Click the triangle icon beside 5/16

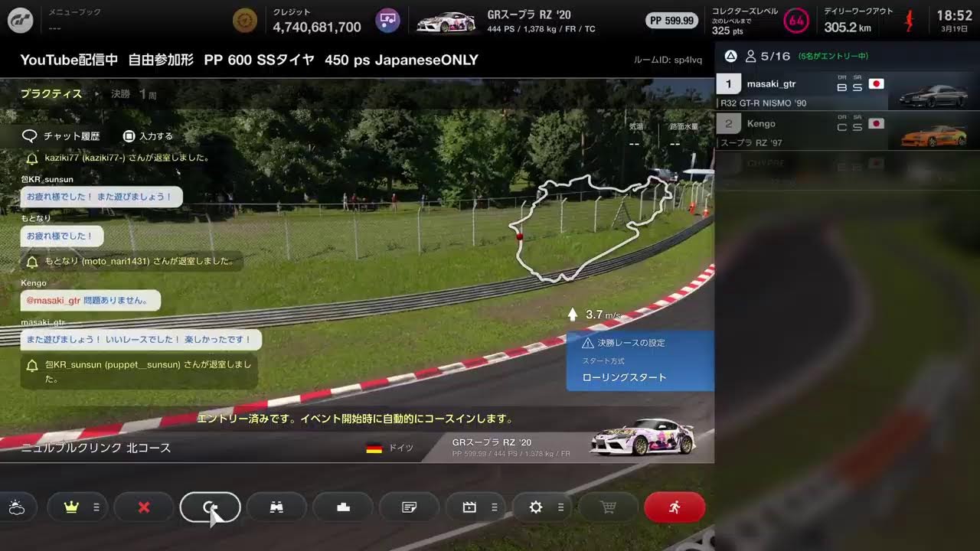[x=730, y=56]
